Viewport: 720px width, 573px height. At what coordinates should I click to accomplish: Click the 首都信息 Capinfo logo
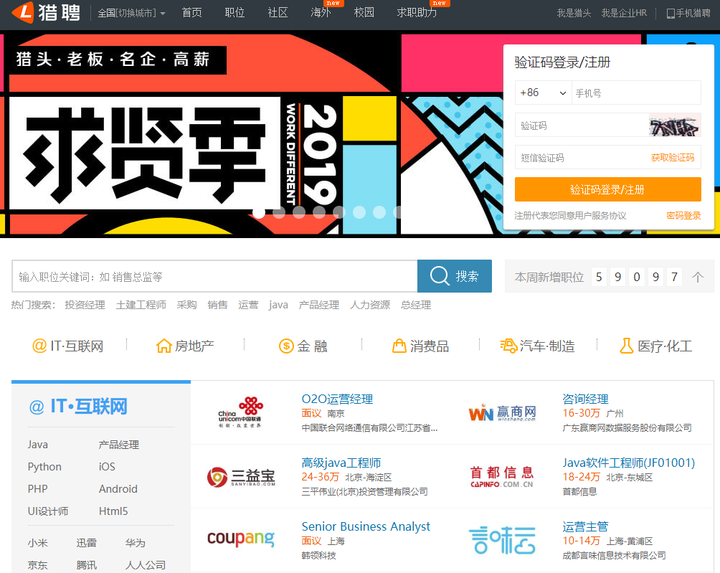tap(501, 477)
